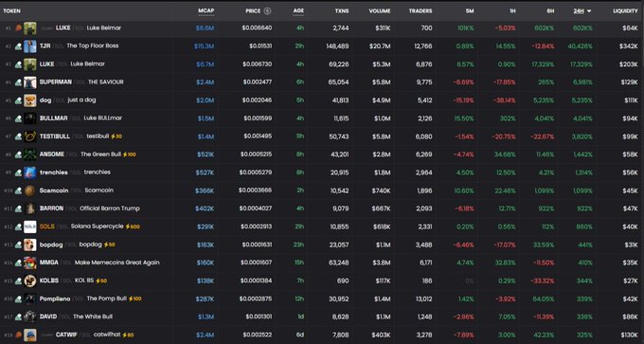Sort by the MCAP column header
Viewport: 644px width, 344px height.
206,11
